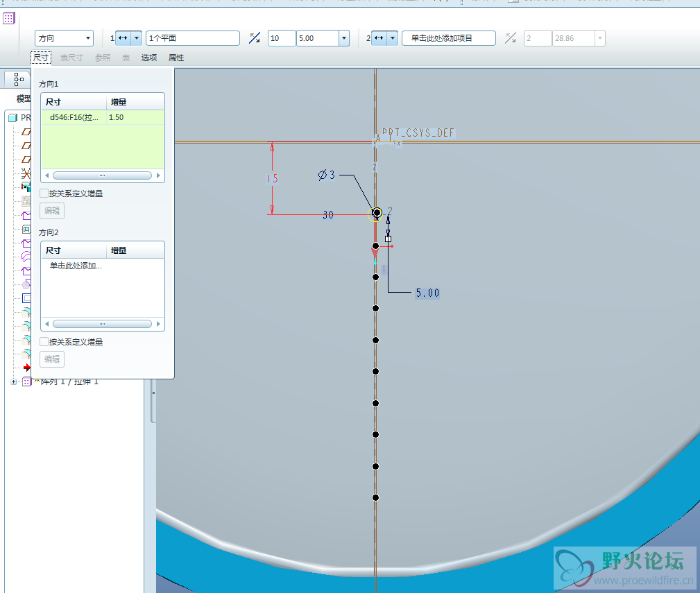Expand the 阵列 1 / 拉伸 1 tree node
Image resolution: width=700 pixels, height=593 pixels.
[x=13, y=382]
